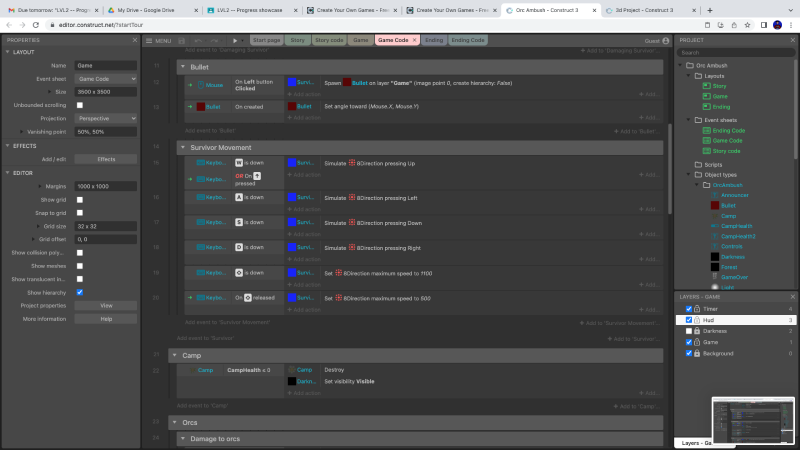This screenshot has height=450, width=800.
Task: Switch to the Ending Code tab
Action: coord(468,40)
